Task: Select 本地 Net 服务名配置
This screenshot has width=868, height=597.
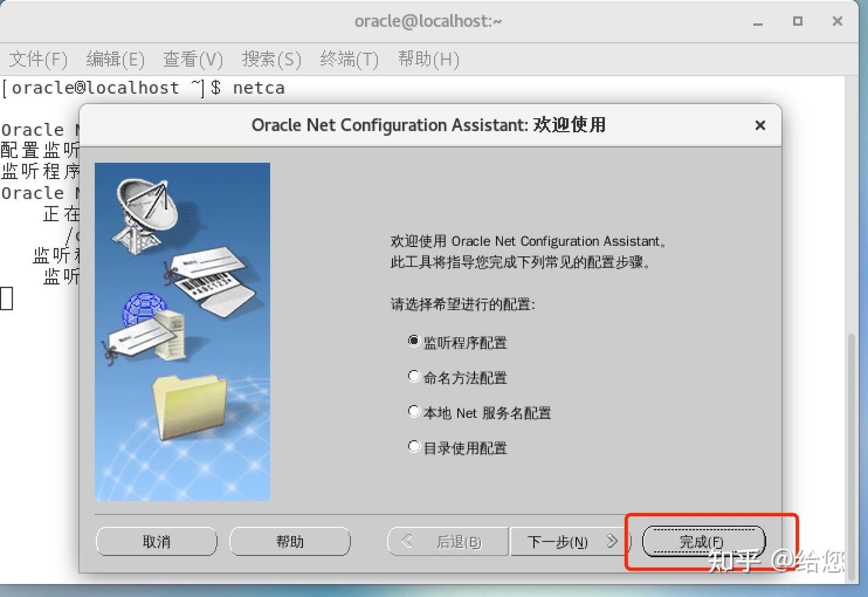Action: point(414,411)
